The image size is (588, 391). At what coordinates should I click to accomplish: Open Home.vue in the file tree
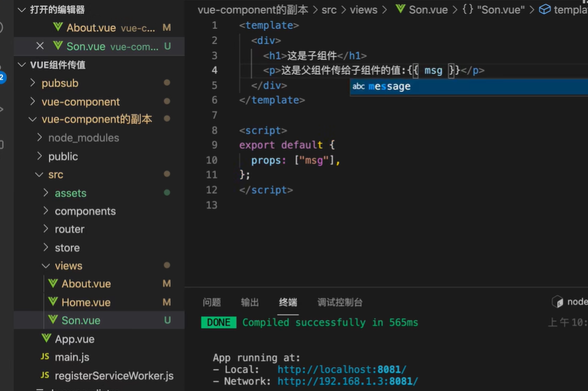coord(86,302)
